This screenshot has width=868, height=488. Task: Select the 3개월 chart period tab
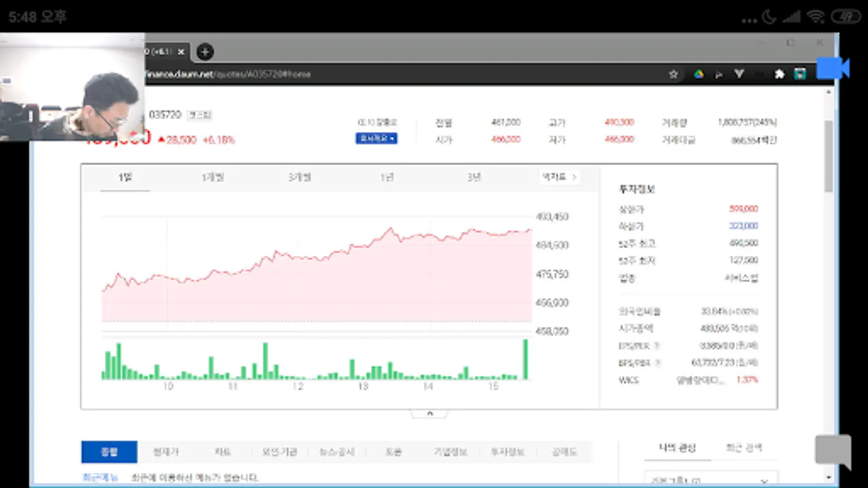[299, 177]
